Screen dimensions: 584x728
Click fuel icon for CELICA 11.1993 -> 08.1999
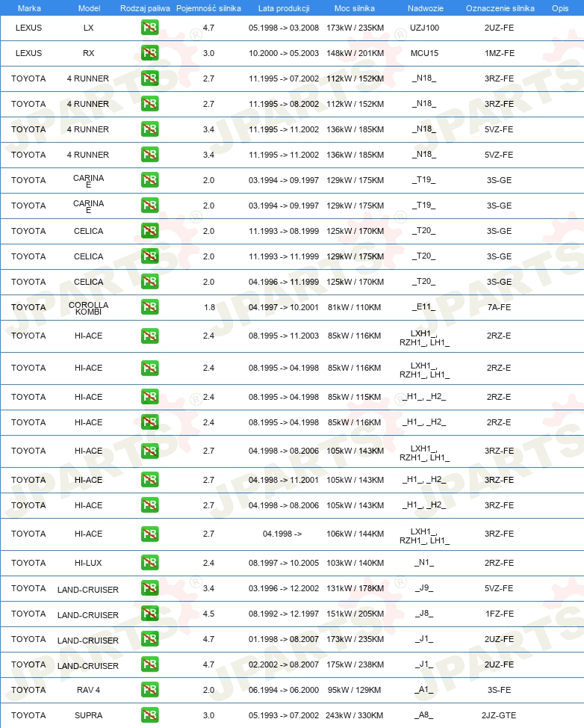pyautogui.click(x=150, y=231)
